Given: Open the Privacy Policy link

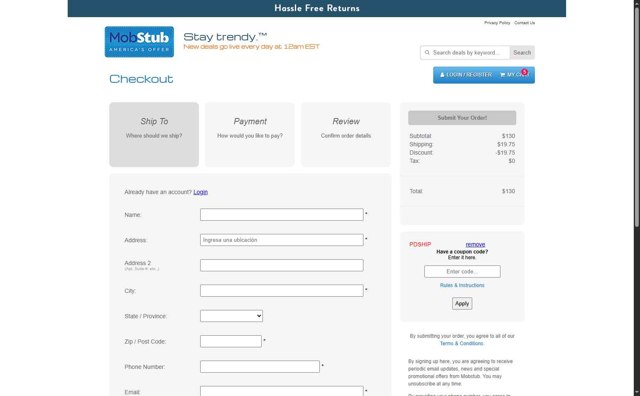Looking at the screenshot, I should coord(497,23).
